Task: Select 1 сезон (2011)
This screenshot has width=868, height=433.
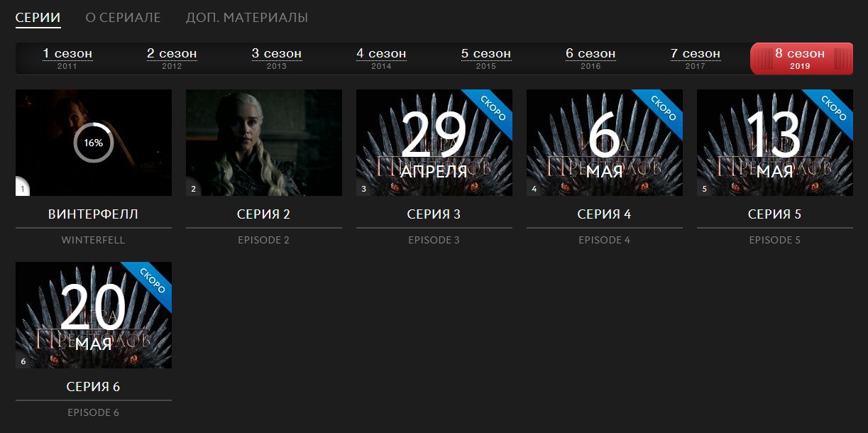Action: (67, 58)
